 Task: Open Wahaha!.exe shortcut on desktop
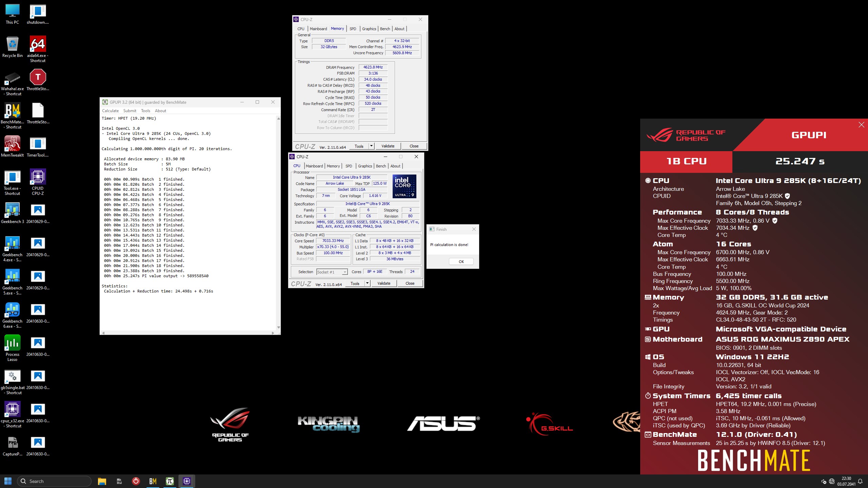coord(13,82)
